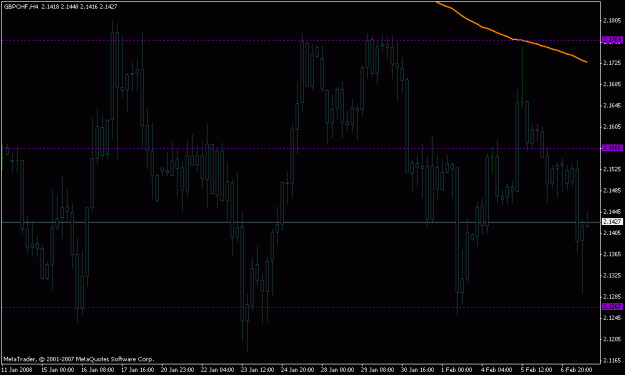The width and height of the screenshot is (625, 375).
Task: Click the 28 Jan 00:00 time label
Action: [x=337, y=370]
